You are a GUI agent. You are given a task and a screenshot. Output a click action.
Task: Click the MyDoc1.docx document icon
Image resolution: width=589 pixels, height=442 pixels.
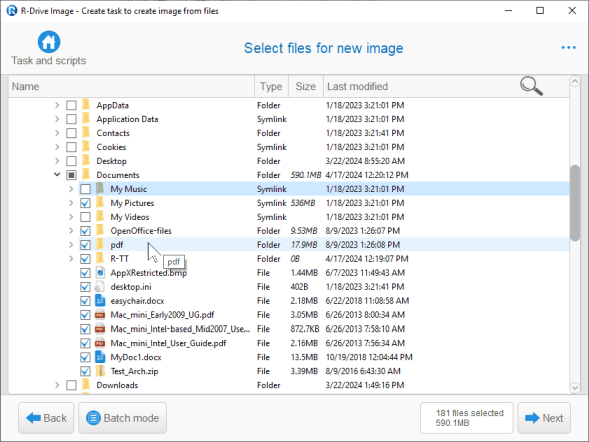(100, 357)
